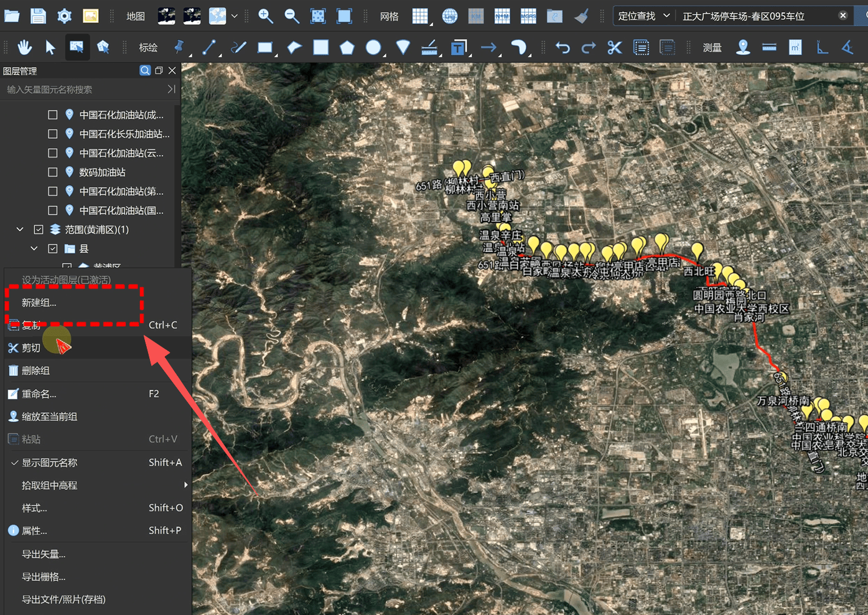Select the pushpin point marker tool
The height and width of the screenshot is (615, 868).
click(x=179, y=47)
